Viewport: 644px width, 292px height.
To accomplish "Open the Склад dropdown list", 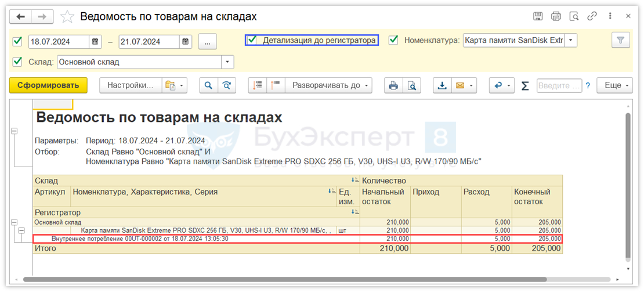I will (227, 62).
